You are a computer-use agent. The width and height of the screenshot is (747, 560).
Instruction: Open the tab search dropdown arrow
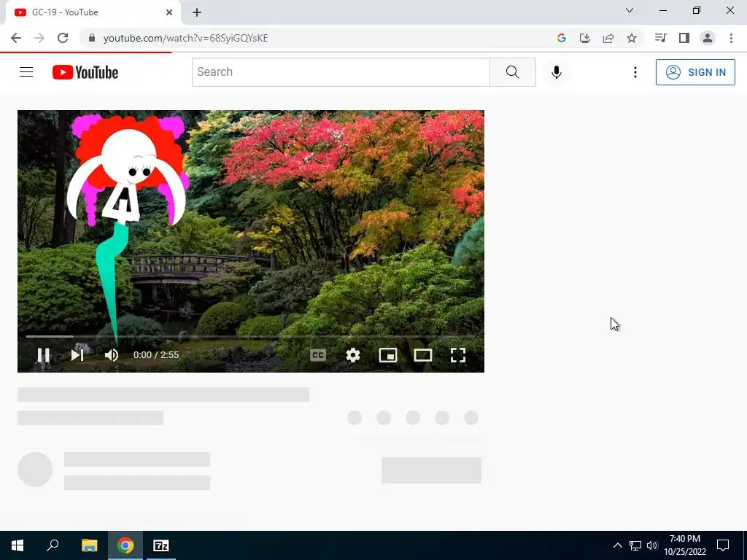coord(630,10)
